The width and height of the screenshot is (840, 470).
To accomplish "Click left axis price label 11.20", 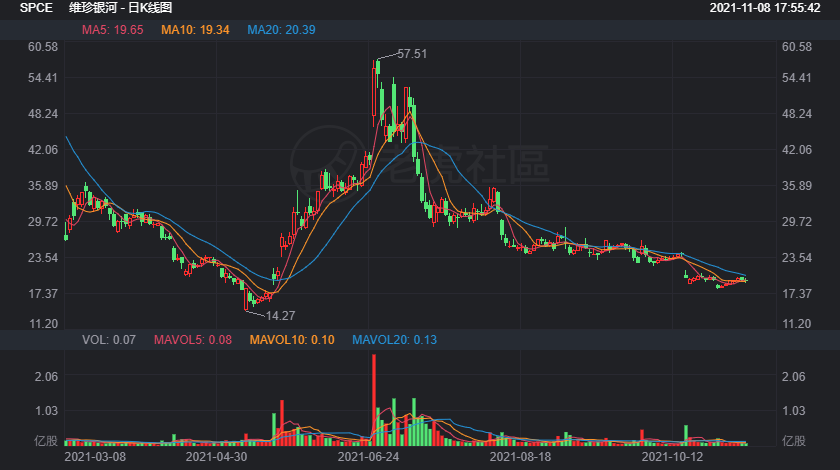I will 43,324.
